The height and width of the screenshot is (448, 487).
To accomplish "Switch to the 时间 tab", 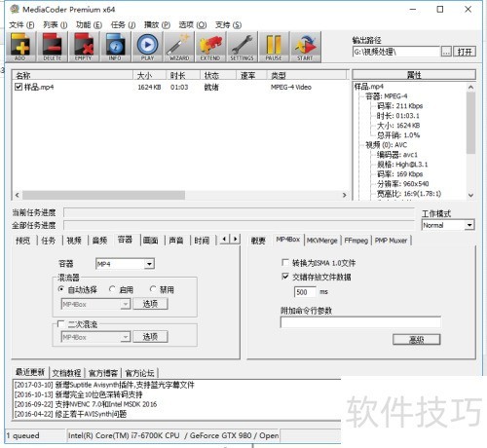I will (202, 241).
